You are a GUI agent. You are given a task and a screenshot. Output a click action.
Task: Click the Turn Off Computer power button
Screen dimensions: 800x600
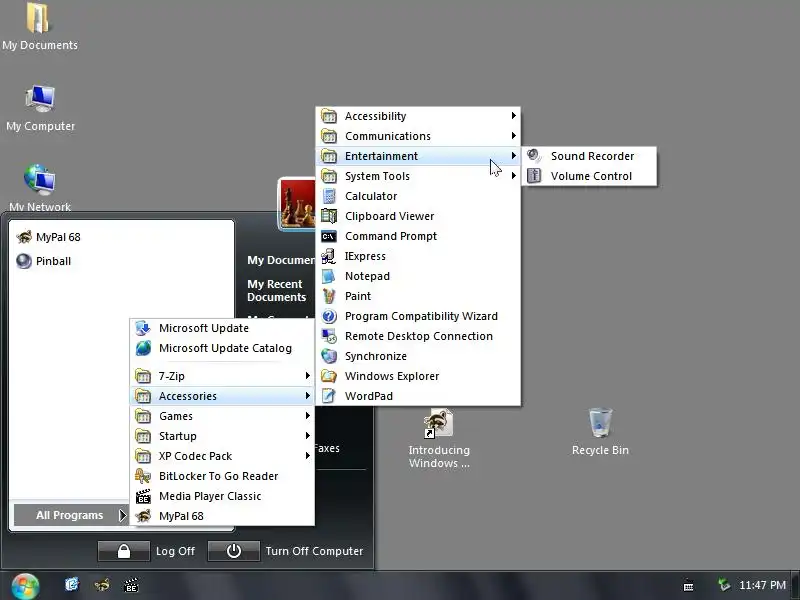point(234,551)
